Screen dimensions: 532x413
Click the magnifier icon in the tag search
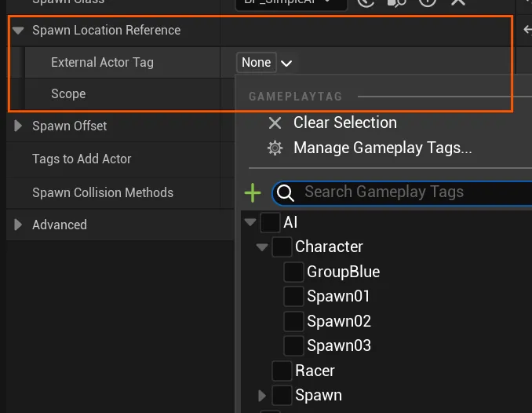(x=286, y=193)
